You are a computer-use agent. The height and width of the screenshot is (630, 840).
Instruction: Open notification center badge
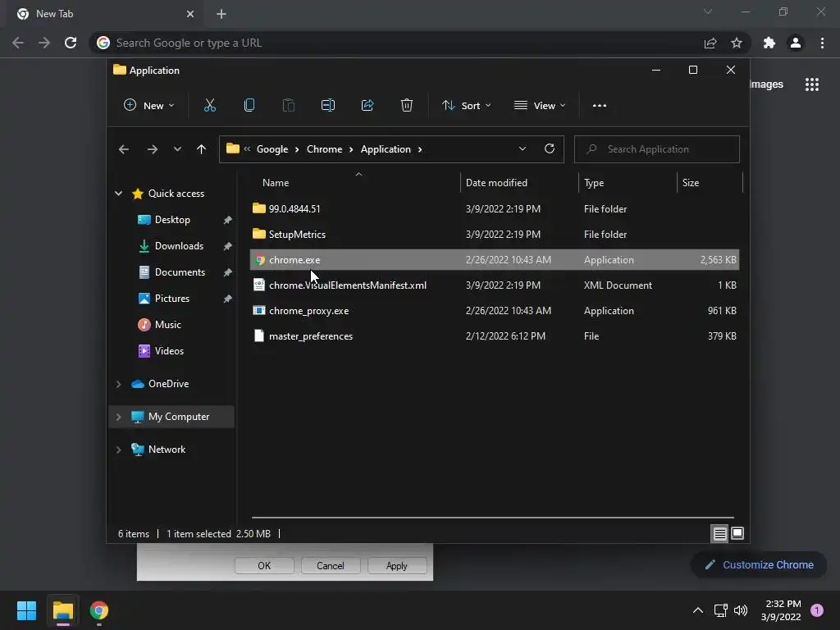817,609
